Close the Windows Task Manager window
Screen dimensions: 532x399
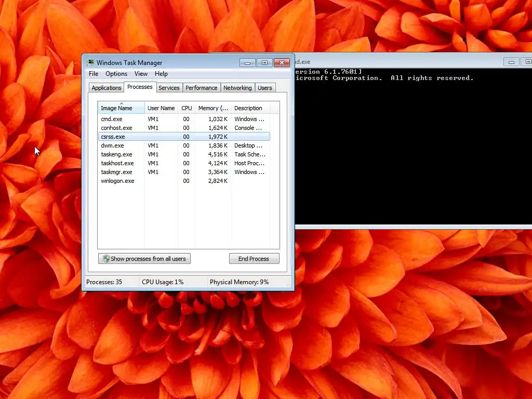tap(282, 62)
